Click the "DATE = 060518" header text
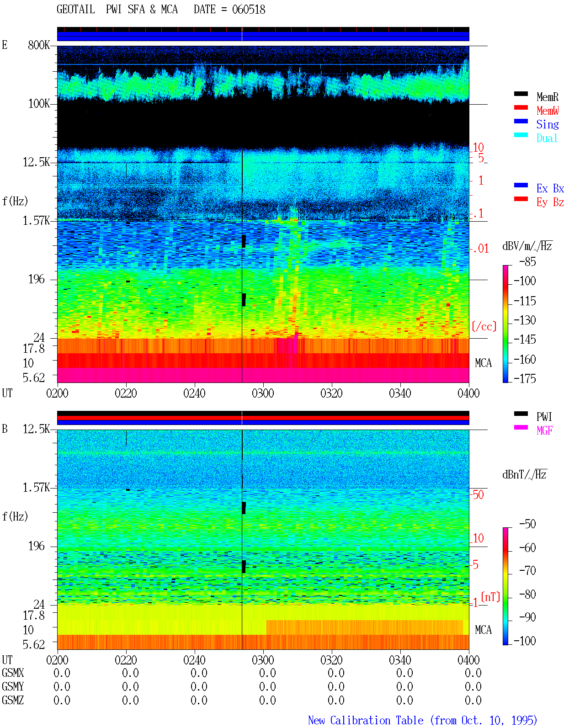Viewport: 585px width, 728px height. click(x=229, y=9)
